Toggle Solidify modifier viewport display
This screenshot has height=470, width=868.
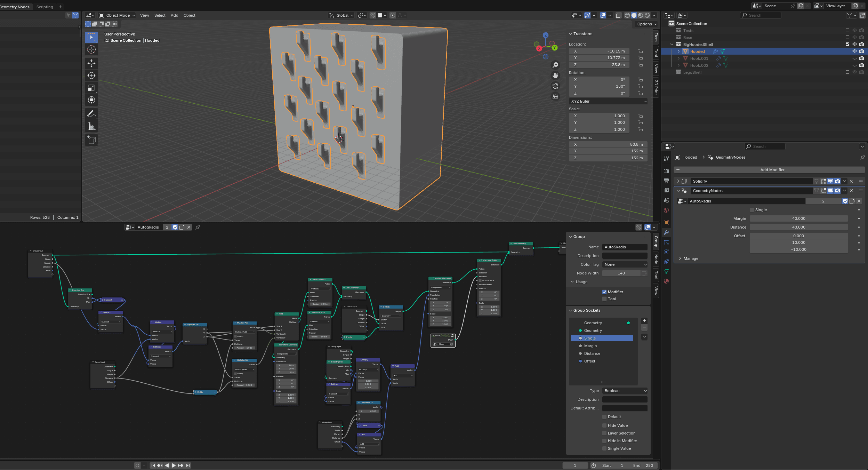pyautogui.click(x=830, y=181)
